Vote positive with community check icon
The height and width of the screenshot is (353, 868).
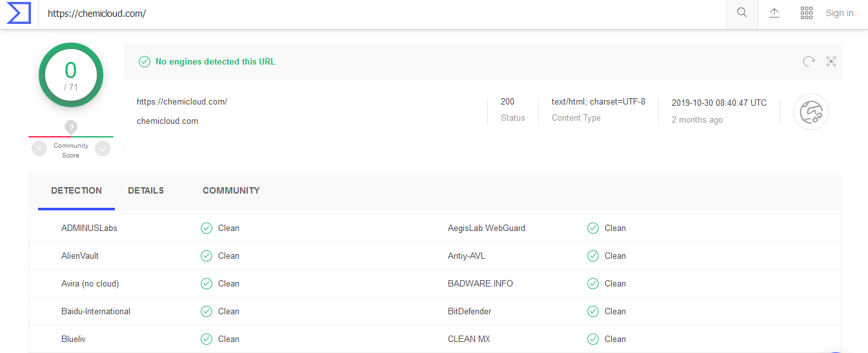pos(103,149)
